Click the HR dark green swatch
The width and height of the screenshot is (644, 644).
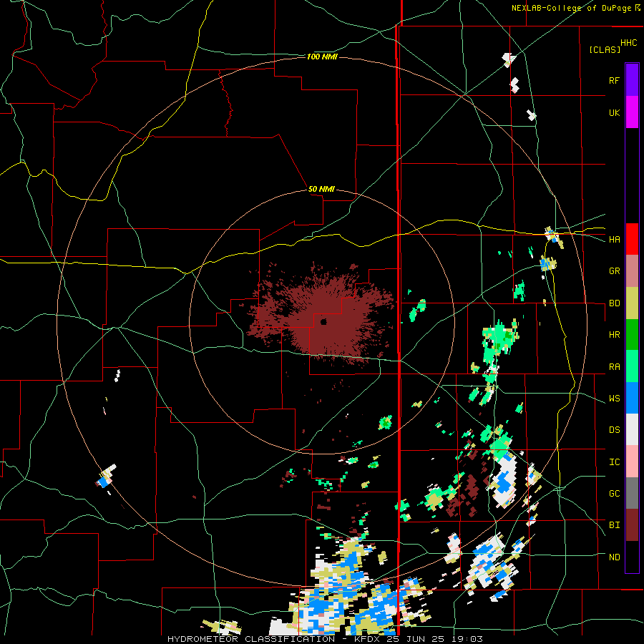click(x=632, y=334)
